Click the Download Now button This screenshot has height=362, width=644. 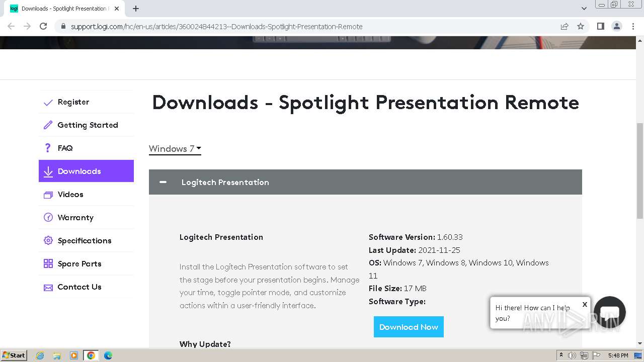(x=409, y=327)
